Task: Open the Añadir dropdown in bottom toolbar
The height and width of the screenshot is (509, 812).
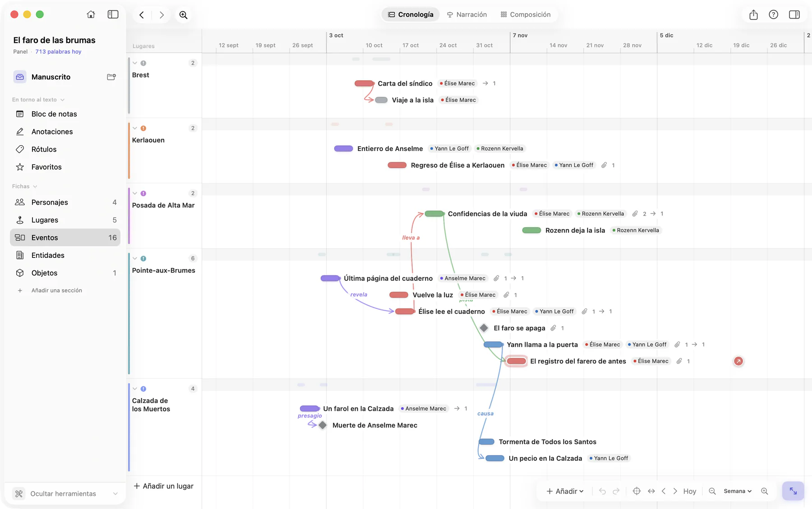Action: [x=565, y=491]
